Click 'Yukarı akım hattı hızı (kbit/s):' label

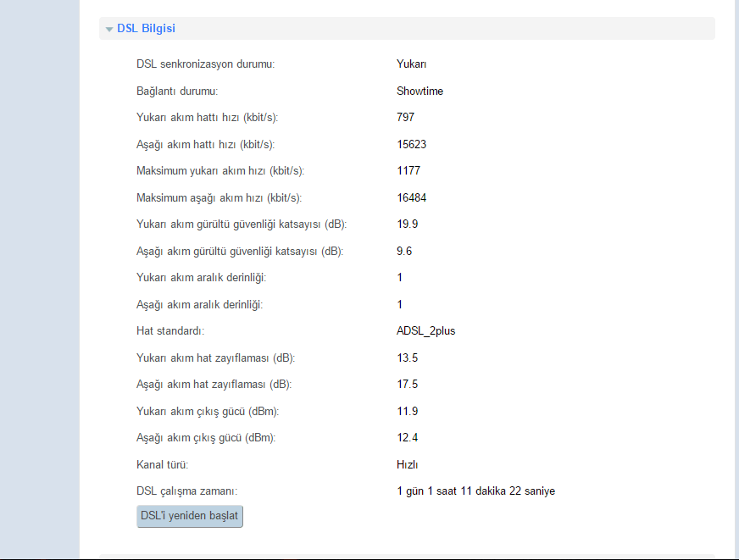coord(208,117)
